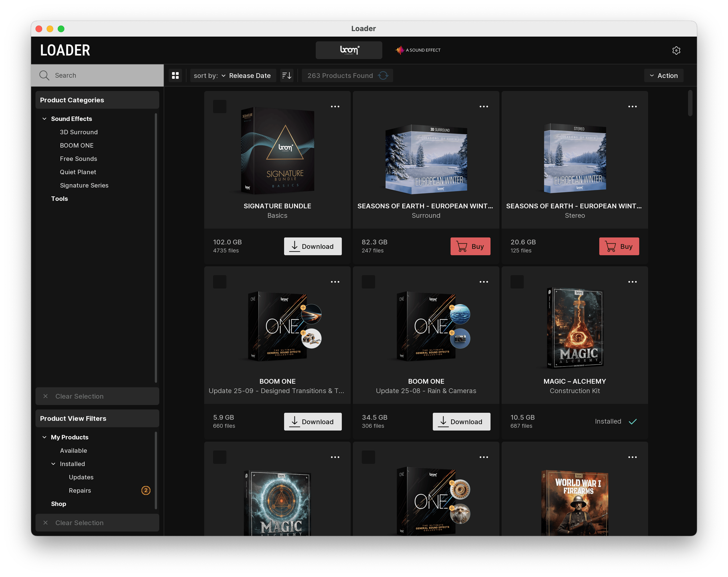The height and width of the screenshot is (577, 728).
Task: Check the Signature Bundle selection box
Action: point(219,106)
